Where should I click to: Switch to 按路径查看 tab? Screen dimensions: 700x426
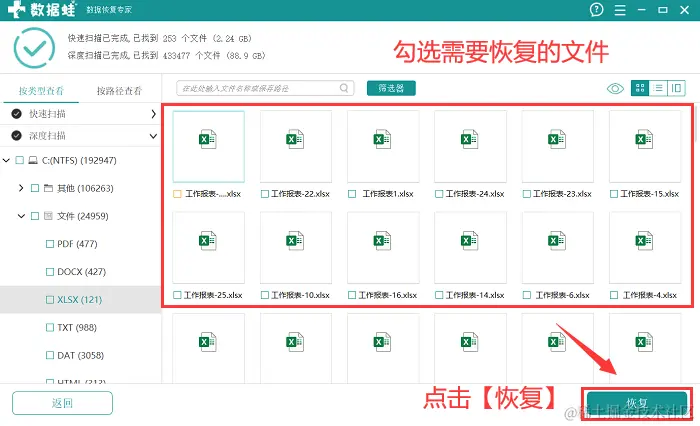pos(119,91)
